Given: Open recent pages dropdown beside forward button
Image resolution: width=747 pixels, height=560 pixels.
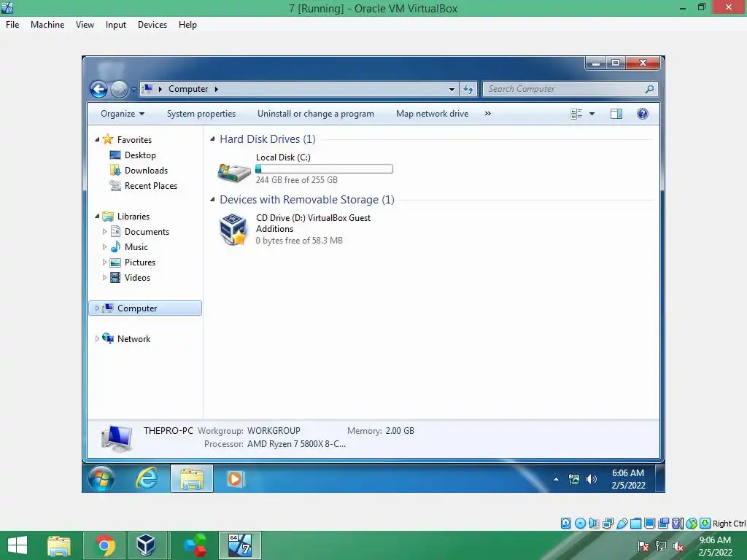Looking at the screenshot, I should [134, 89].
